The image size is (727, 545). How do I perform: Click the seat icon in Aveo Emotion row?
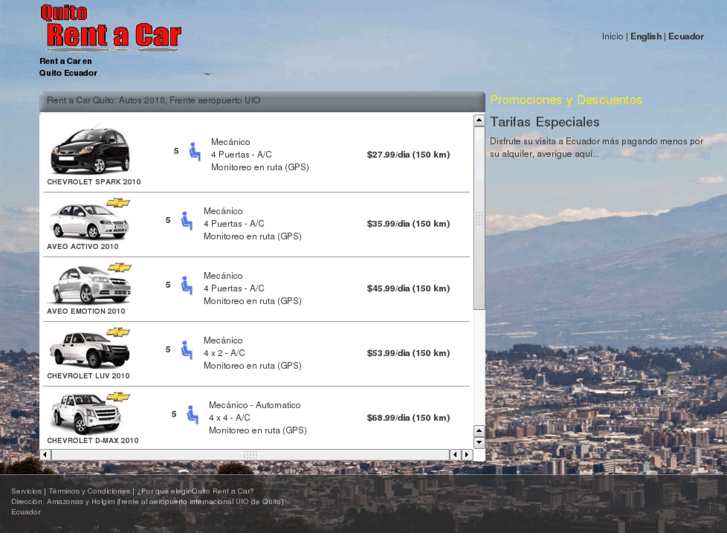coord(186,285)
